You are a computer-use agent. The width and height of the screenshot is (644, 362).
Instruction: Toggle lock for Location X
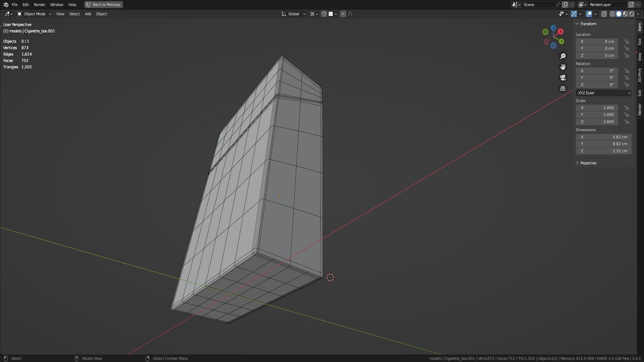coord(626,42)
